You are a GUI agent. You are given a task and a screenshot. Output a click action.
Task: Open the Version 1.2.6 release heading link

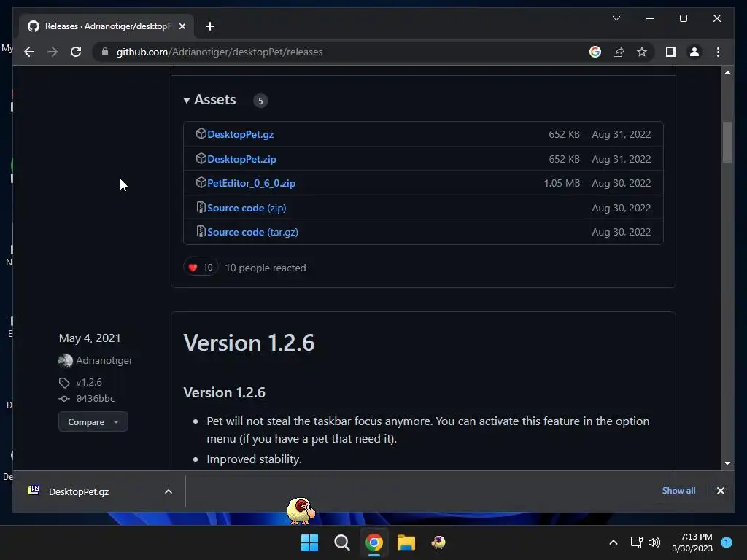[x=249, y=343]
